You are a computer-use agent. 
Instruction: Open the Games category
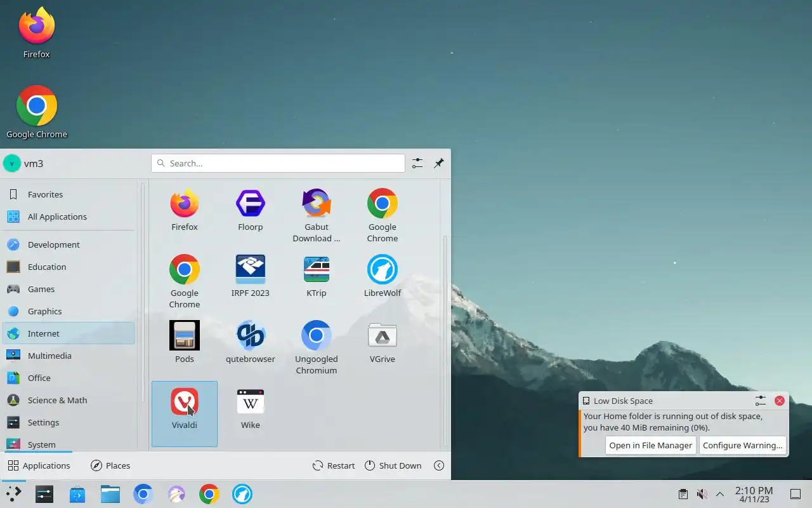[x=69, y=289]
